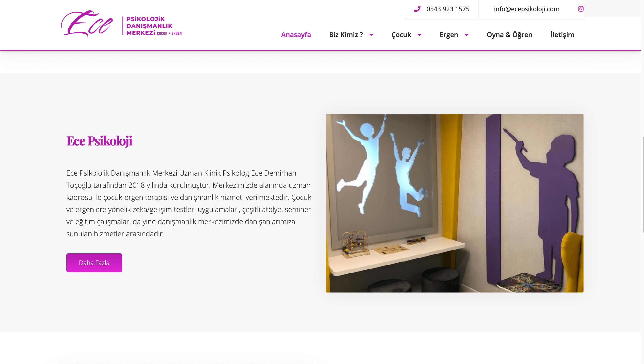Open the İletişim menu item
The image size is (644, 364).
(562, 34)
